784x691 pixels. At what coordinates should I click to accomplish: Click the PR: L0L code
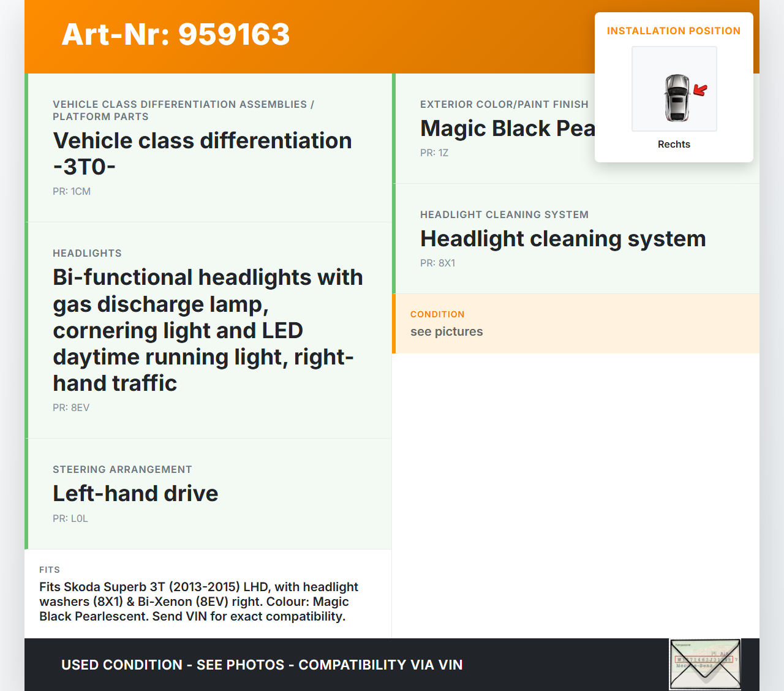pyautogui.click(x=70, y=519)
